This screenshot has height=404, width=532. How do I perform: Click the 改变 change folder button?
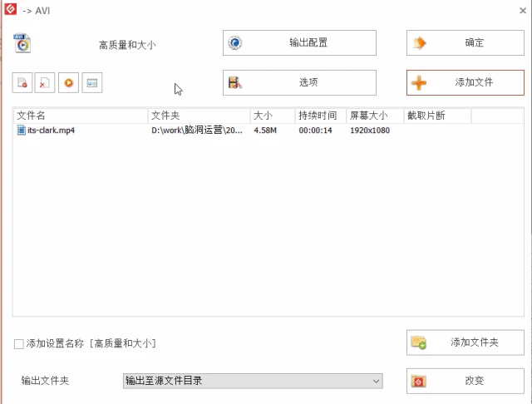(465, 381)
